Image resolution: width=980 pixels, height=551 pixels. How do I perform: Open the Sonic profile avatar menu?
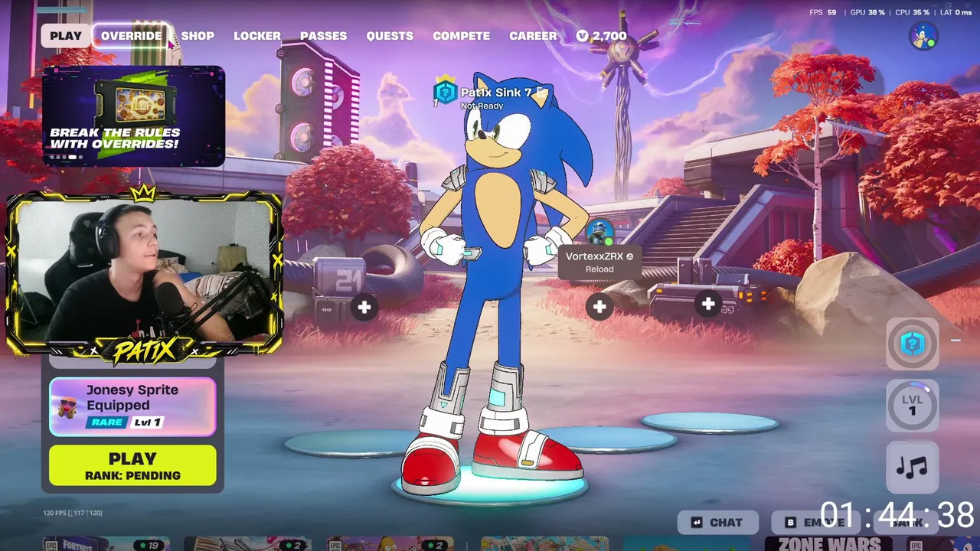pyautogui.click(x=923, y=36)
